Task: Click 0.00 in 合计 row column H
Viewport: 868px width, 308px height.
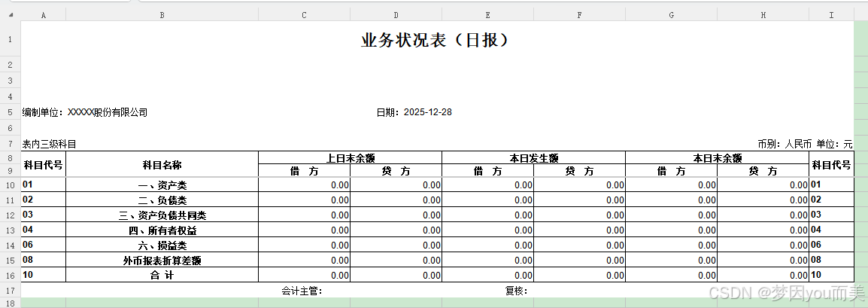Action: (x=763, y=275)
